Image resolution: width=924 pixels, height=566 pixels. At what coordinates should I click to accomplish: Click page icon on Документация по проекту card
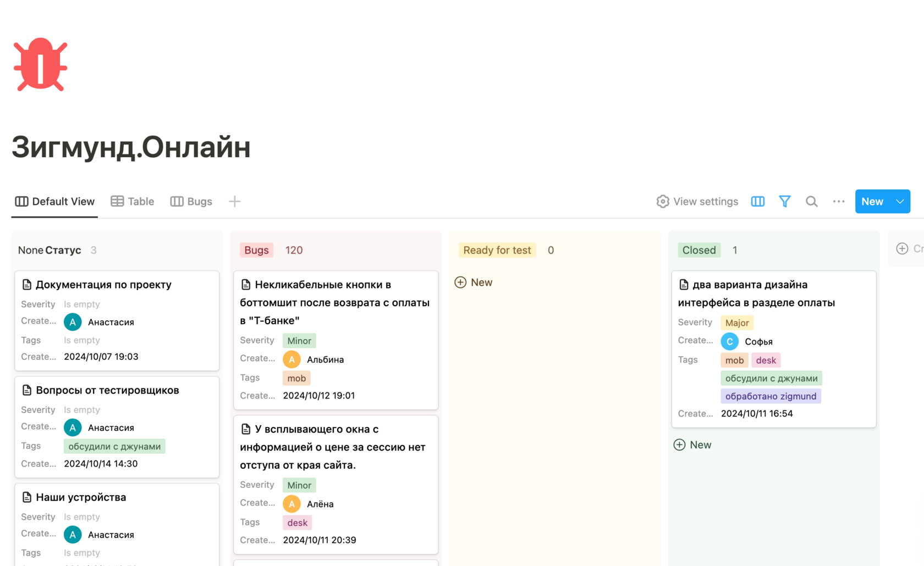coord(26,285)
